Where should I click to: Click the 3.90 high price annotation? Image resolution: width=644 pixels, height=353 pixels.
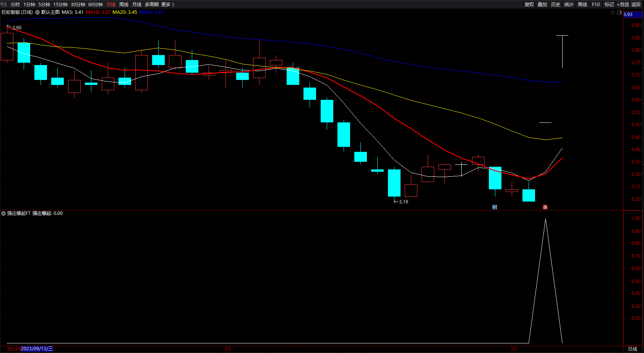click(17, 28)
